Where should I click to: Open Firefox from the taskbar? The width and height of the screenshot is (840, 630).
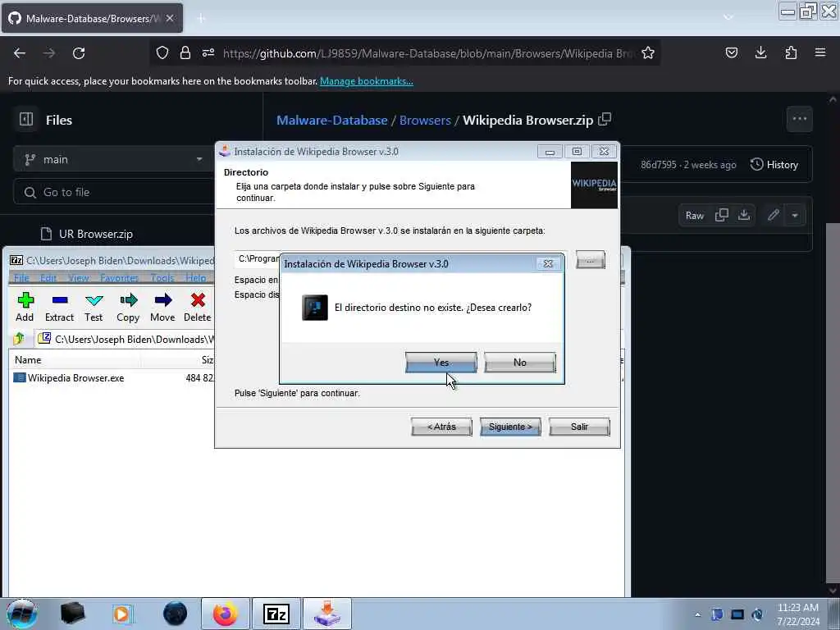pos(226,614)
